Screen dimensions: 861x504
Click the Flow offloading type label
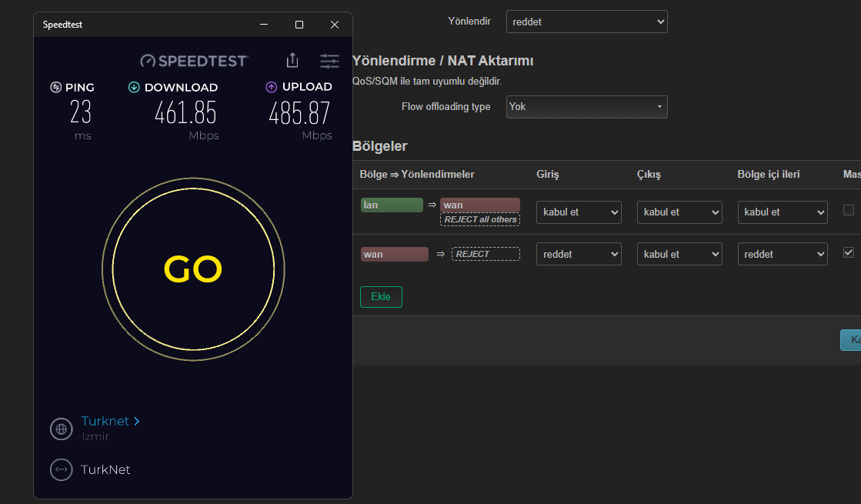coord(446,106)
